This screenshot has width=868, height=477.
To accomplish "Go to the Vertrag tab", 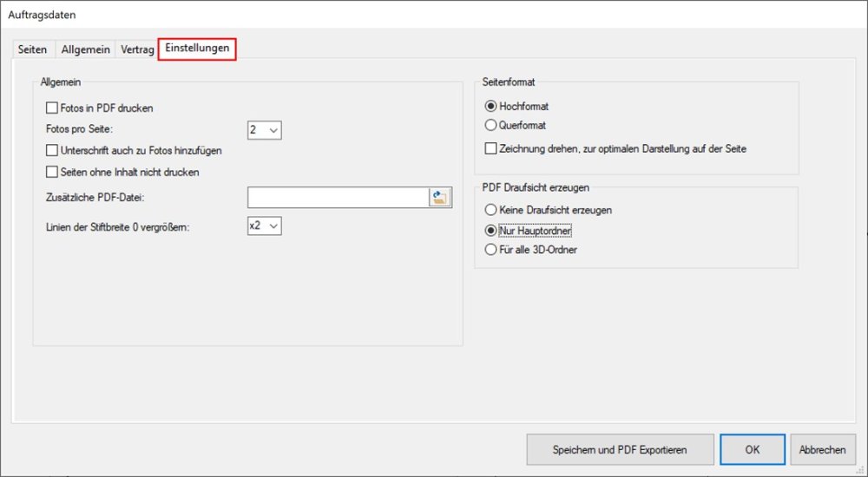I will click(x=137, y=50).
